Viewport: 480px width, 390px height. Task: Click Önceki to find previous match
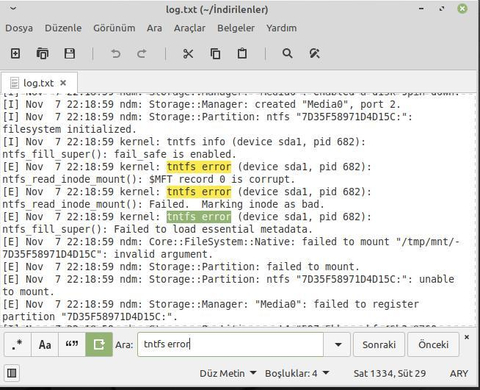point(433,344)
